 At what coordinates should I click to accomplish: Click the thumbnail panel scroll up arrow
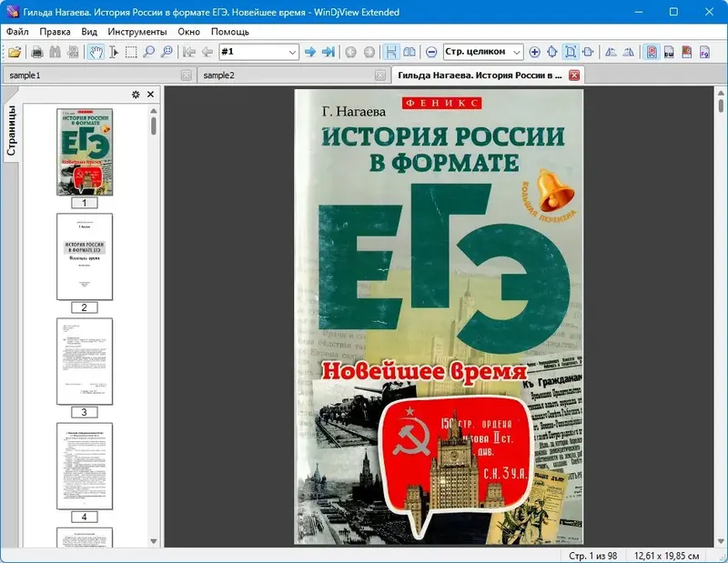coord(154,111)
